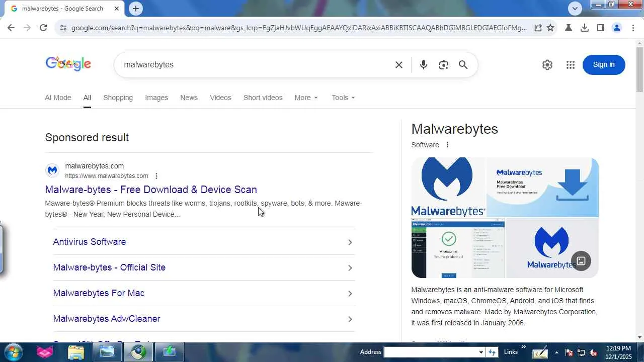Click the chevron on Malwarebytes AdwCleaner row
Screen dimensions: 644x362
(350, 319)
